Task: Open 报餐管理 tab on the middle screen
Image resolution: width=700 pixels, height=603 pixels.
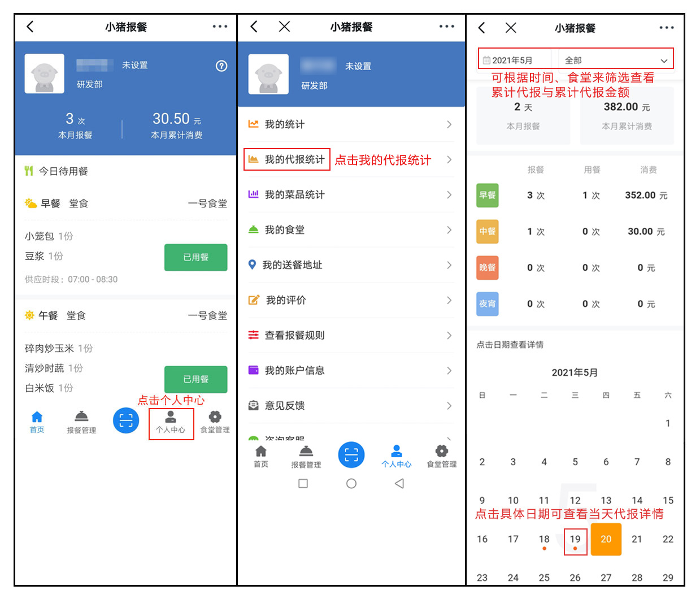Action: click(x=306, y=457)
